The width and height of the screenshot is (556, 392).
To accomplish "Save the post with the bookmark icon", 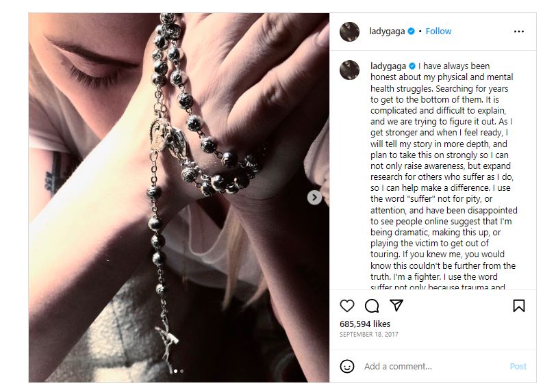I will point(519,306).
